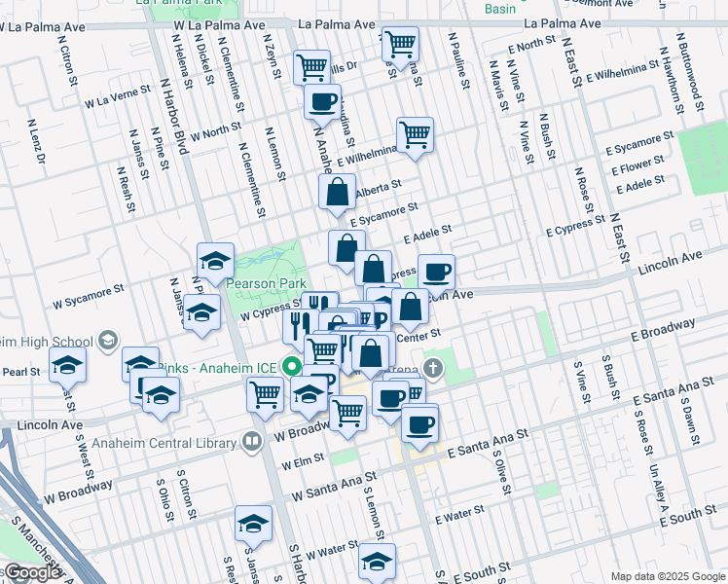The width and height of the screenshot is (728, 584).
Task: Click Pearson Park label
Action: tap(266, 283)
